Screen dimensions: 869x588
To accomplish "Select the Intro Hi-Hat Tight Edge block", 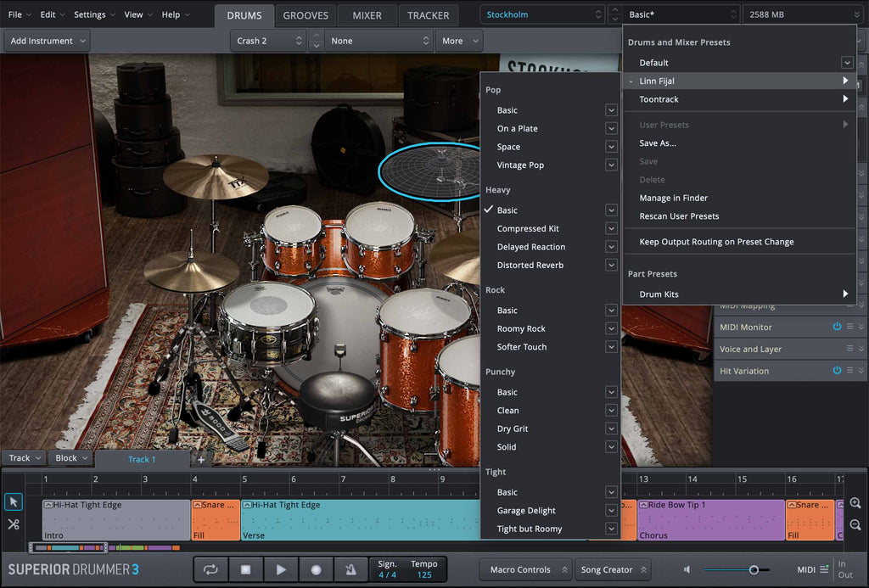I will 116,520.
